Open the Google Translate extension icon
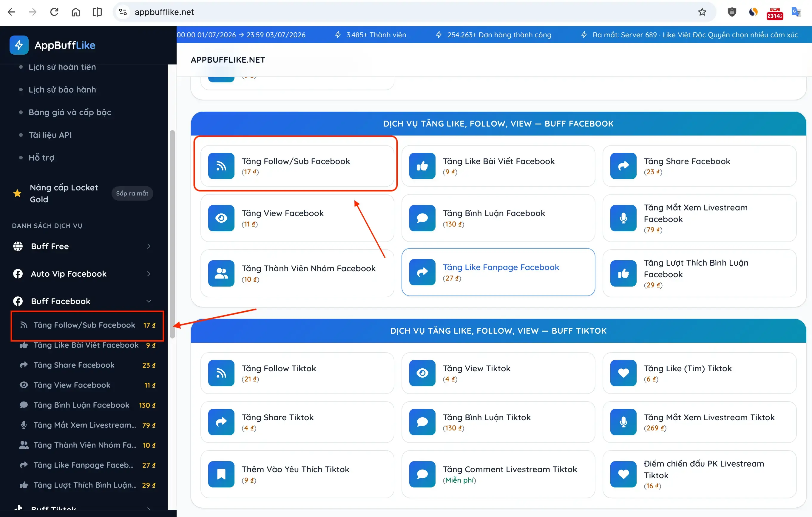 pos(796,12)
